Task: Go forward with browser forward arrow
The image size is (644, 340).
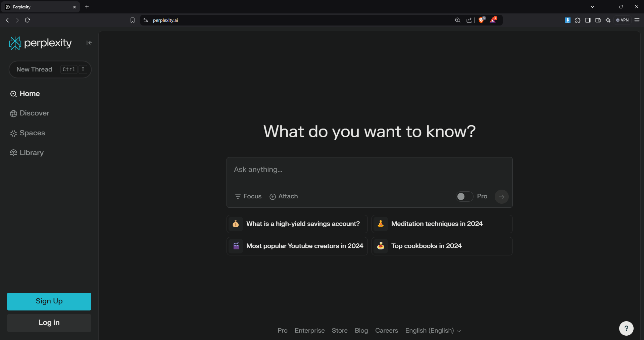Action: click(x=17, y=20)
